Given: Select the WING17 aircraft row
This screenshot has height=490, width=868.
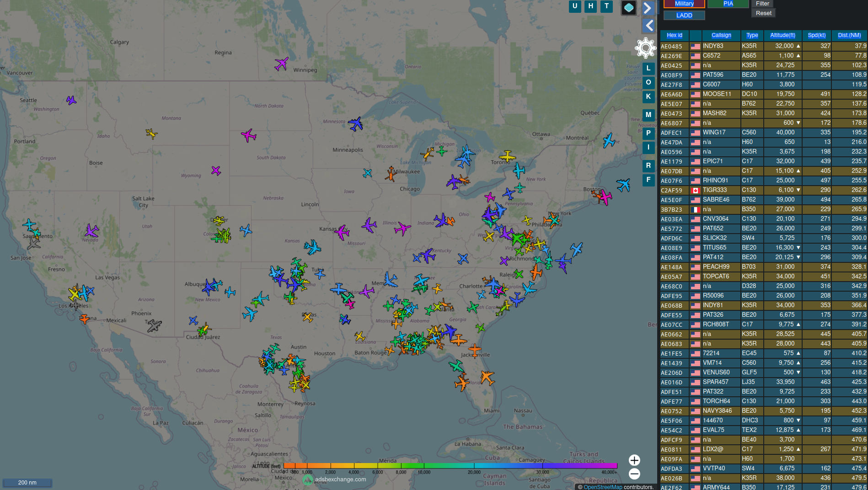Looking at the screenshot, I should click(x=763, y=133).
